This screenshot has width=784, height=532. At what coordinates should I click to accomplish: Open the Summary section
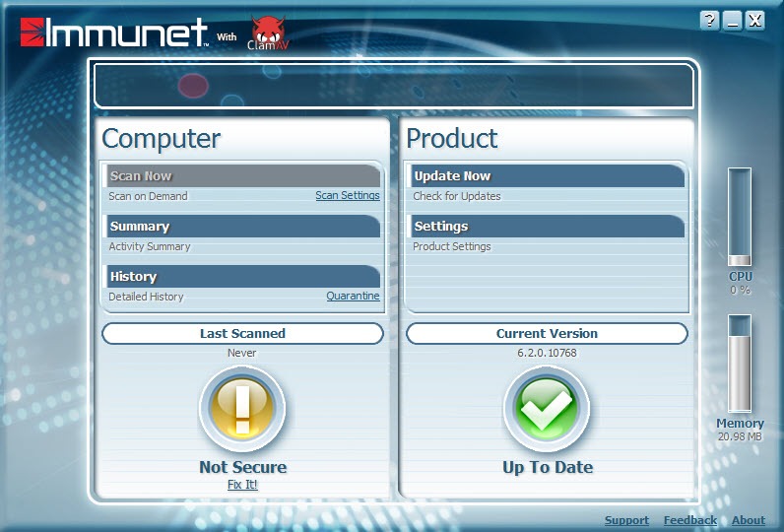[242, 226]
